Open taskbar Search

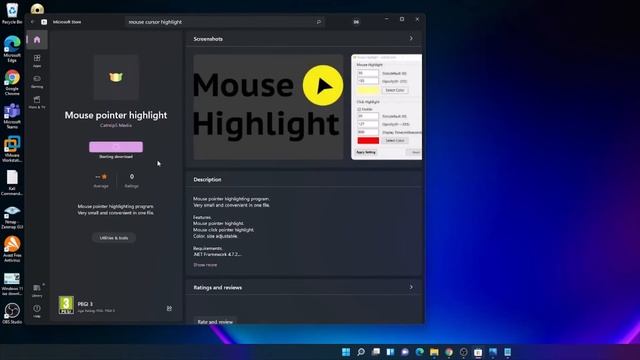[361, 352]
